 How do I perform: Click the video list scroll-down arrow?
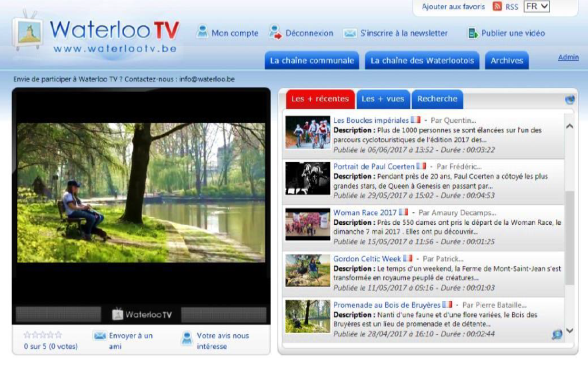[x=569, y=330]
